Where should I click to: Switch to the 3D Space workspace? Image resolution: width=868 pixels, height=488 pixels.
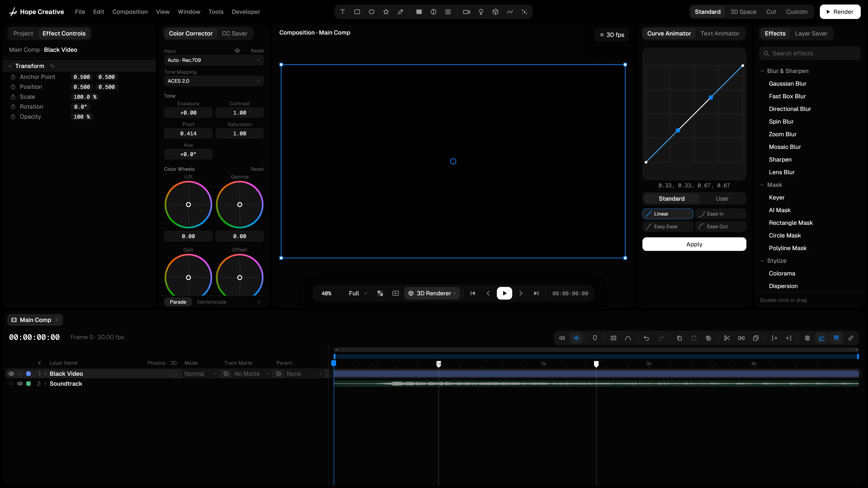[x=743, y=12]
